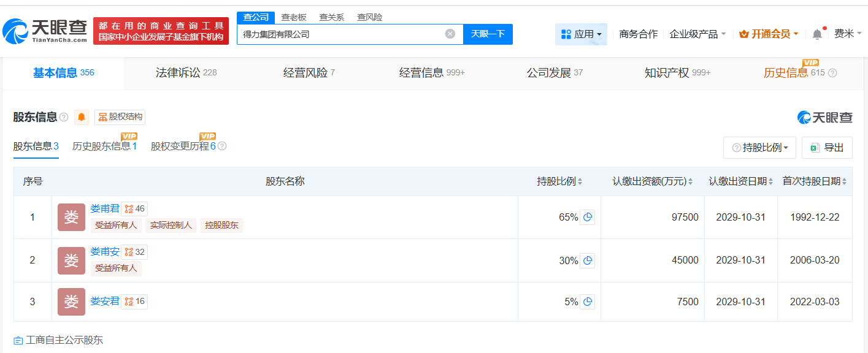Switch to the 知识产权 tab
The width and height of the screenshot is (868, 353).
click(677, 73)
